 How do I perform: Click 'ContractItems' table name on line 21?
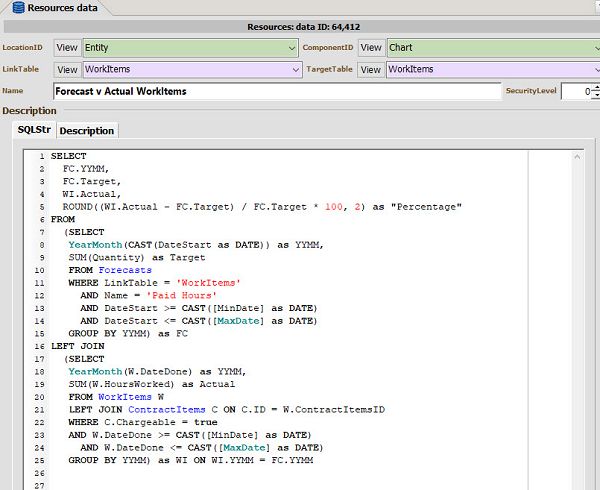[167, 410]
